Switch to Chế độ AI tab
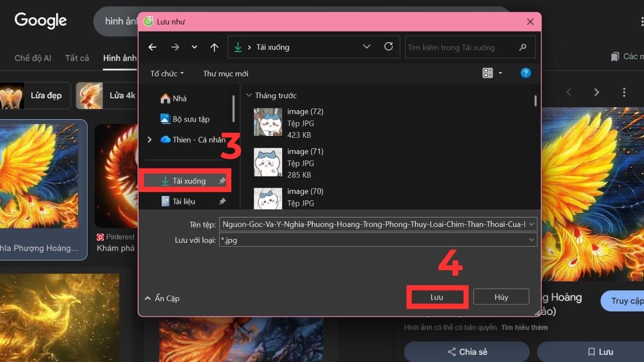Viewport: 644px width, 362px height. 33,58
